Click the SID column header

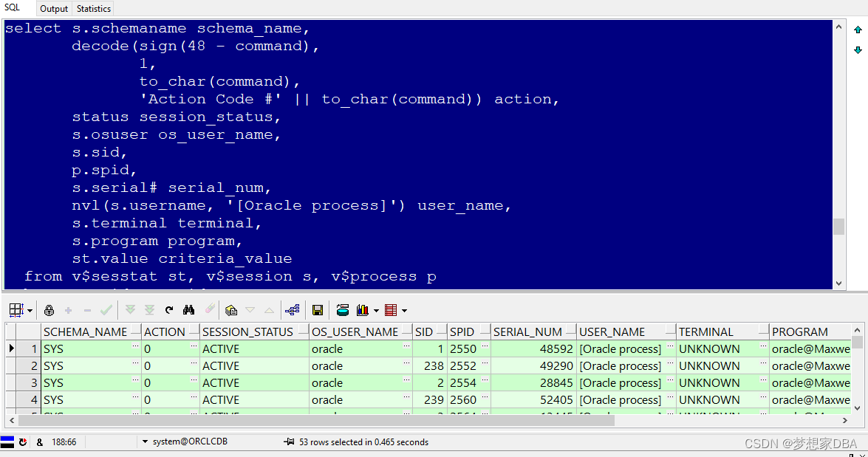pyautogui.click(x=430, y=332)
